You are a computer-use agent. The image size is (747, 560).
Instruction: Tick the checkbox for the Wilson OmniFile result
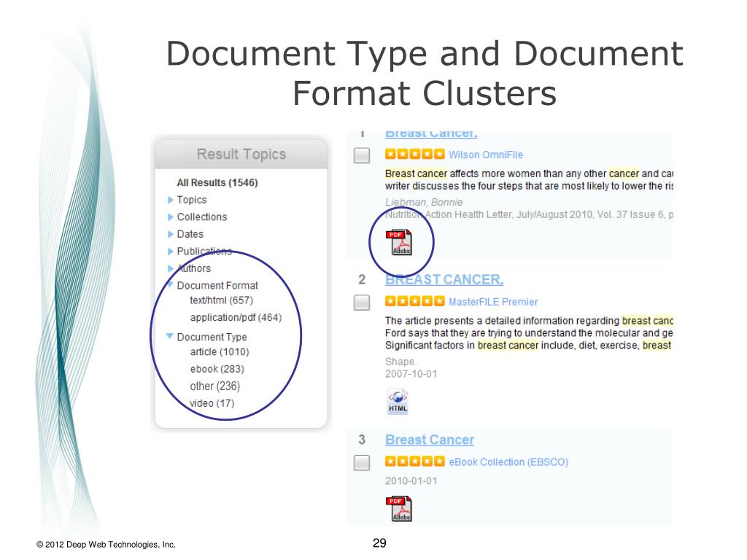tap(362, 155)
